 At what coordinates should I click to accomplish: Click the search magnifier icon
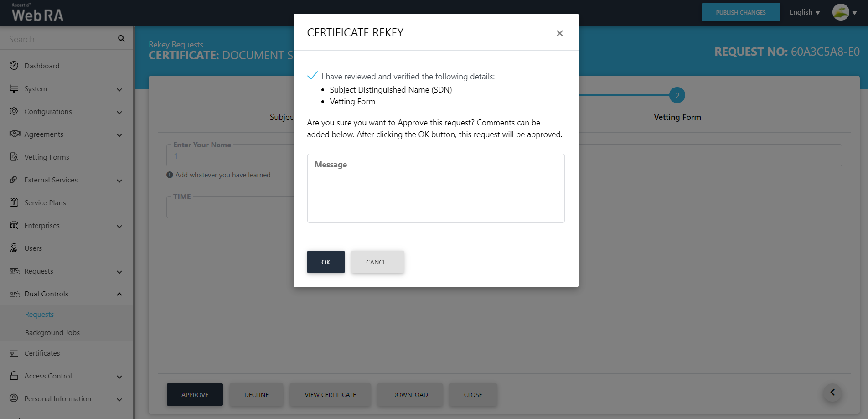[121, 39]
